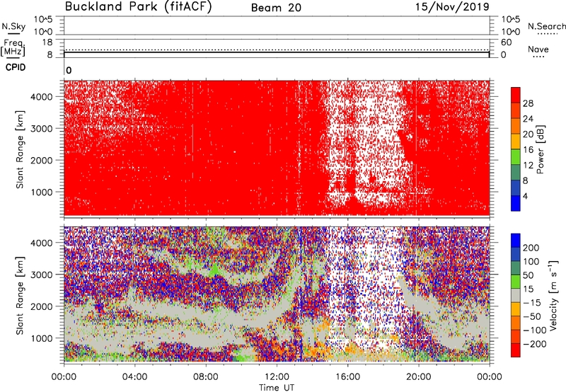Pick the light green 15–50 velocity swatch
The image size is (566, 392).
tap(516, 282)
